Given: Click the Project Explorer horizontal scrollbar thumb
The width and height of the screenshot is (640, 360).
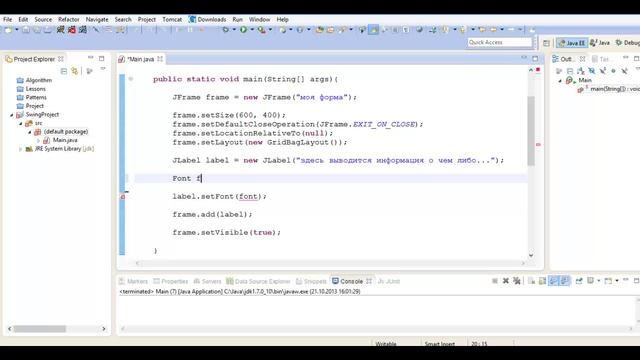Looking at the screenshot, I should pyautogui.click(x=40, y=329).
